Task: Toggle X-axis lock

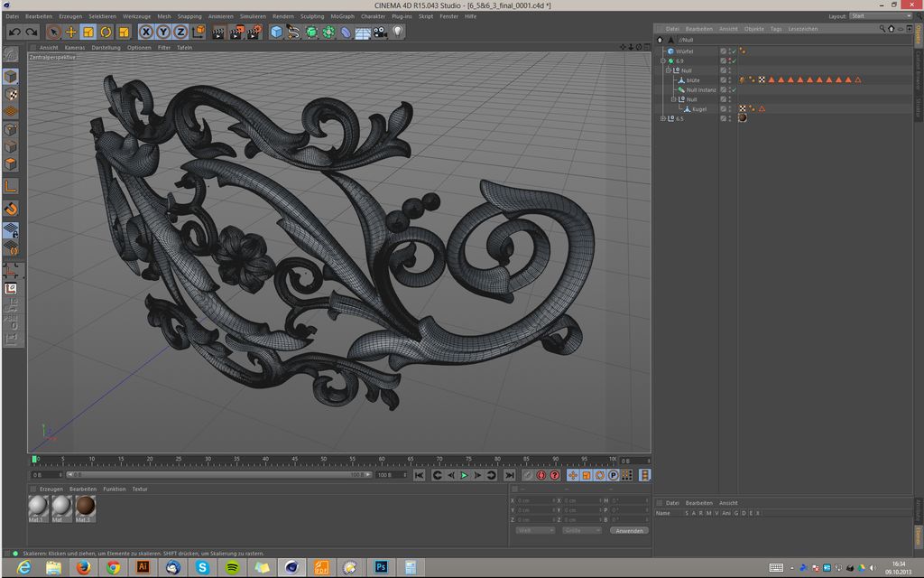Action: 146,32
